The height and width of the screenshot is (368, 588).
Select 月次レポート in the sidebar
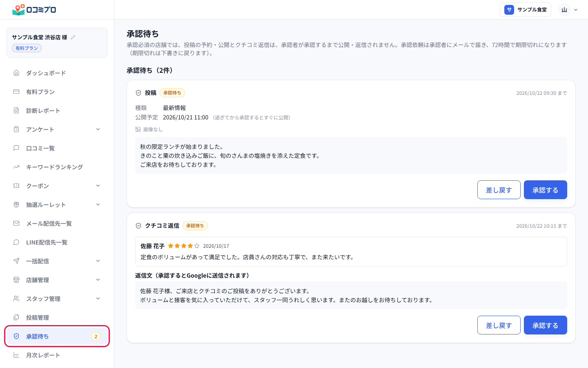57,355
